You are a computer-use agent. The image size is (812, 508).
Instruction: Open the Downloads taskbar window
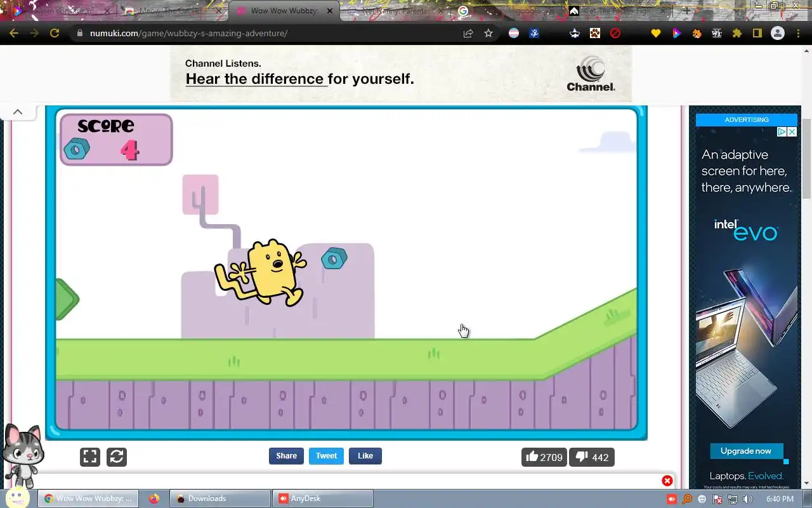(220, 498)
